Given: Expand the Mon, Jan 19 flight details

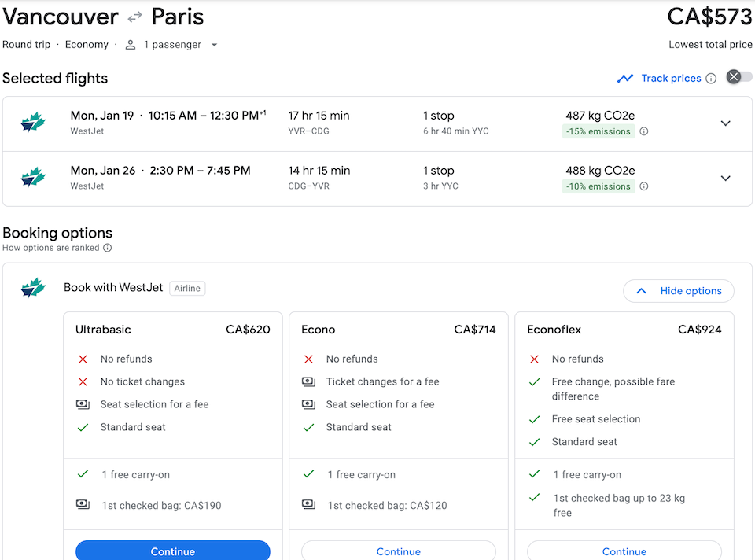Looking at the screenshot, I should point(725,123).
